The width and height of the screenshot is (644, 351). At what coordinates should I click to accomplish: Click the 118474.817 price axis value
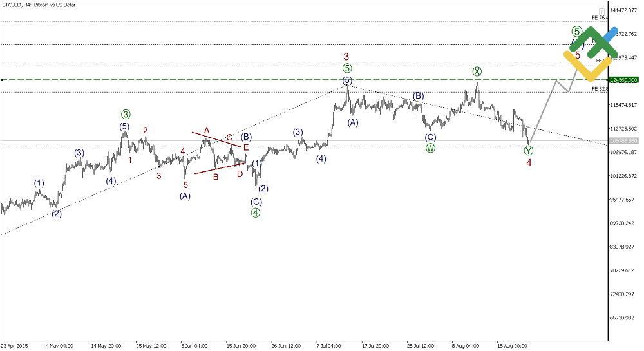624,105
